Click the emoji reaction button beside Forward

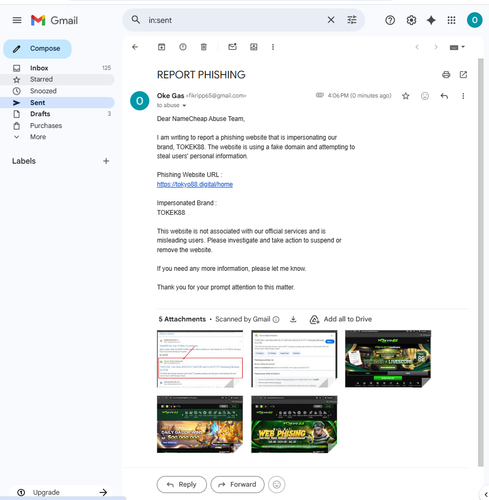click(277, 484)
